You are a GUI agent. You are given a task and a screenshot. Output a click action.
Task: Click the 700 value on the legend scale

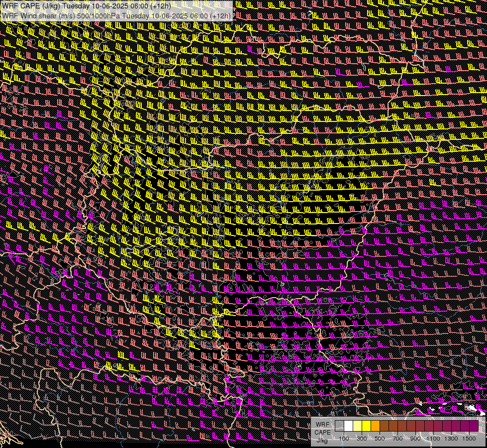click(397, 439)
